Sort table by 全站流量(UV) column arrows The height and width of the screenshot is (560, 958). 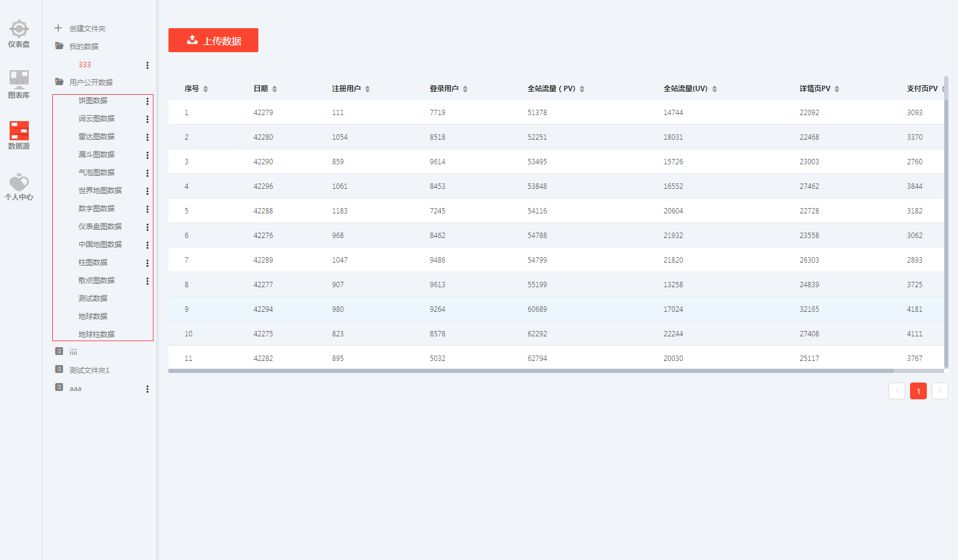pyautogui.click(x=715, y=89)
